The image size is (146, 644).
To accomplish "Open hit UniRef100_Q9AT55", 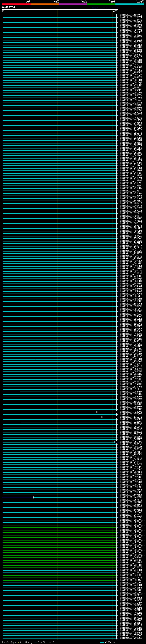I will click(x=131, y=22).
